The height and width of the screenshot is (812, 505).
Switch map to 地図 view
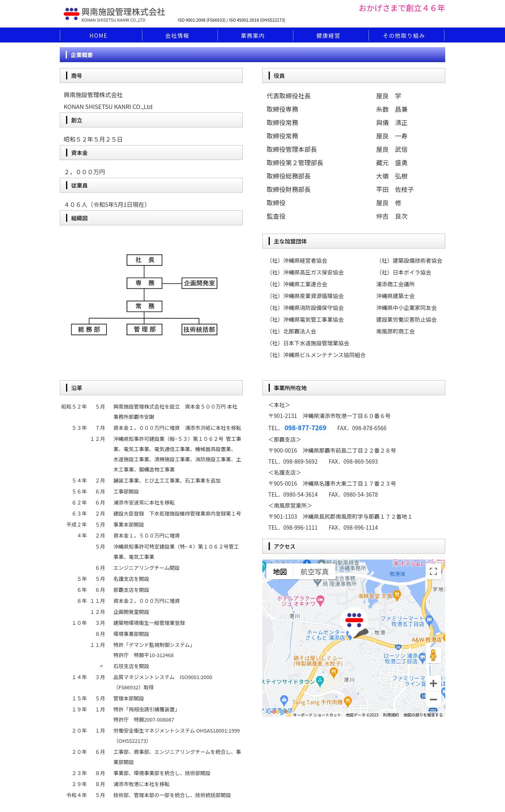pos(280,572)
